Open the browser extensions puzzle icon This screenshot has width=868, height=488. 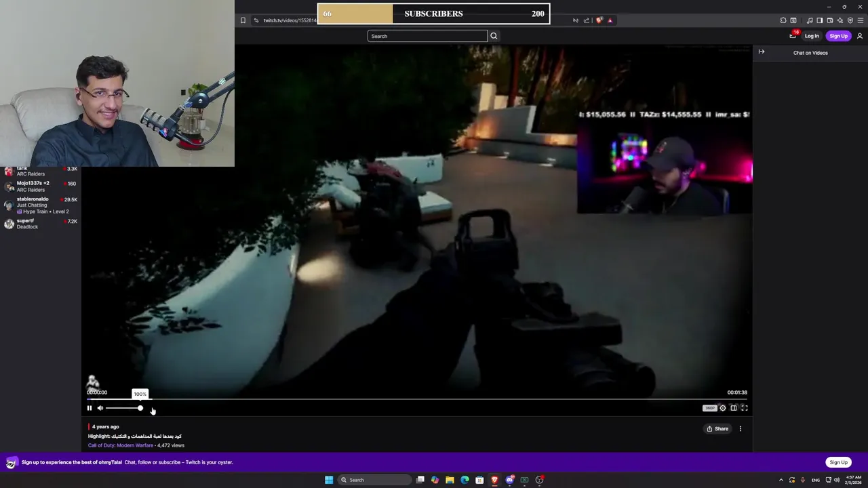[783, 20]
